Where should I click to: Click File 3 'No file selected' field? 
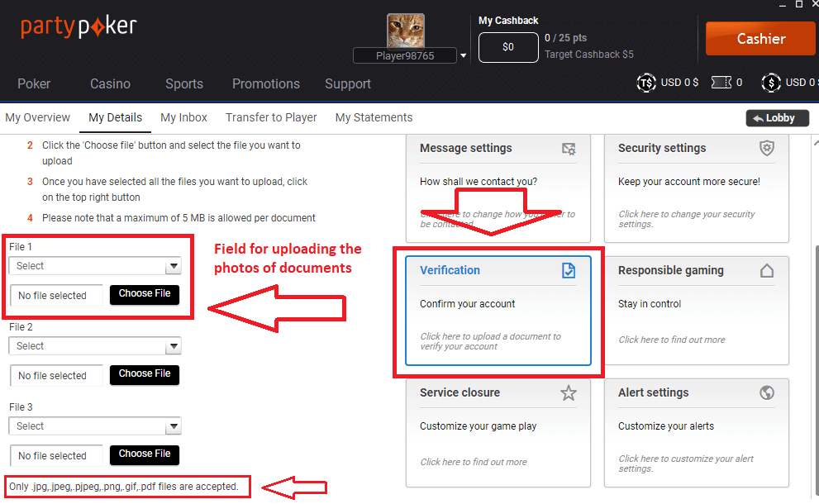[x=56, y=456]
